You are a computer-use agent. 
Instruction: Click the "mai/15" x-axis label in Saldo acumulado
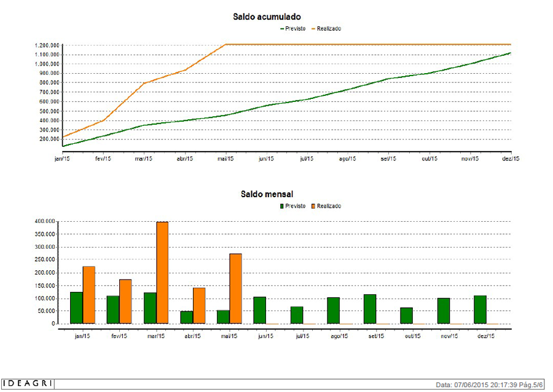pos(226,159)
